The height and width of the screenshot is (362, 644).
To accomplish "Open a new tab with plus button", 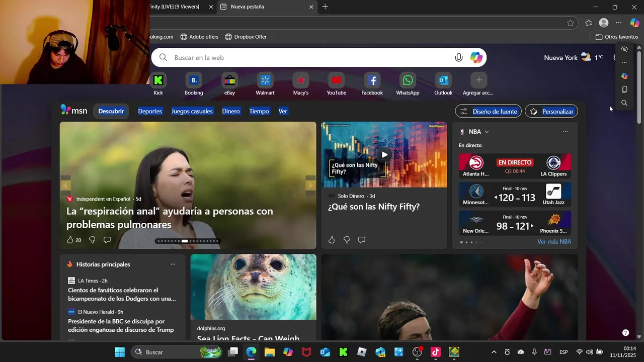I will 325,7.
